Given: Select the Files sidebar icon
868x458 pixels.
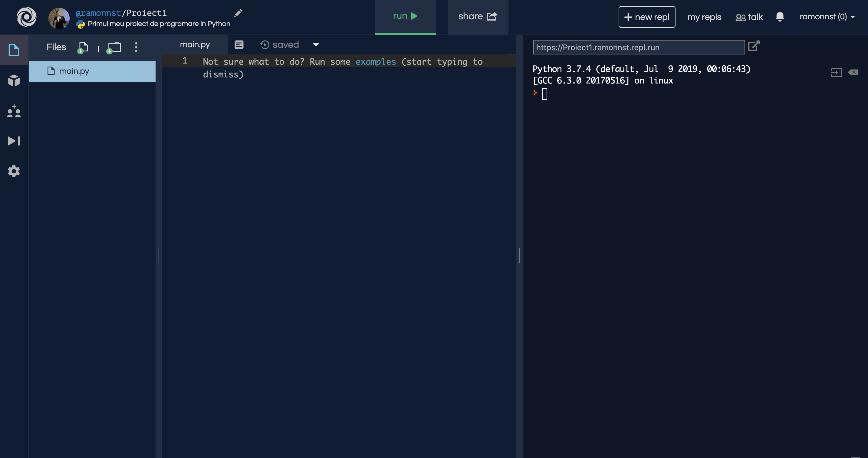Looking at the screenshot, I should [14, 50].
